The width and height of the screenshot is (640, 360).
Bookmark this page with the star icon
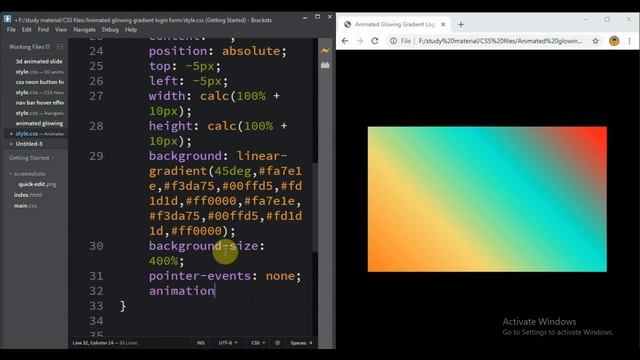[x=596, y=41]
